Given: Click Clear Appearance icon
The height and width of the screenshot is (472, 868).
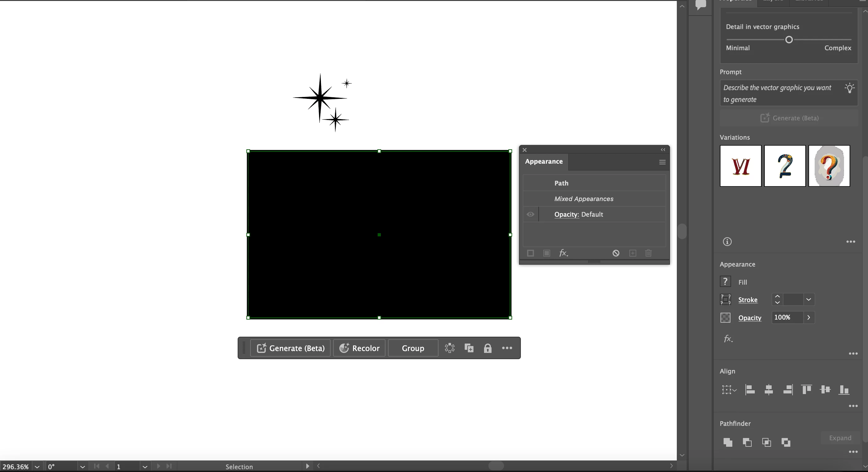Looking at the screenshot, I should coord(616,253).
